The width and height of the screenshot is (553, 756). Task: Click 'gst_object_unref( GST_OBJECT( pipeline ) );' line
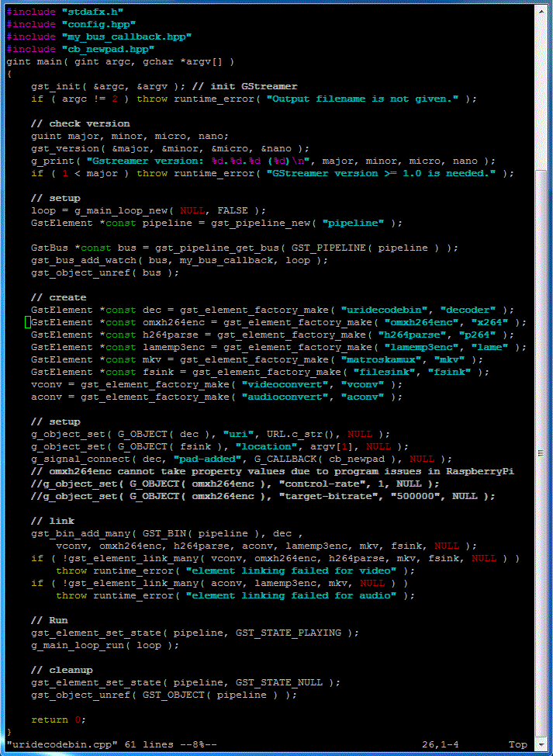pyautogui.click(x=164, y=695)
